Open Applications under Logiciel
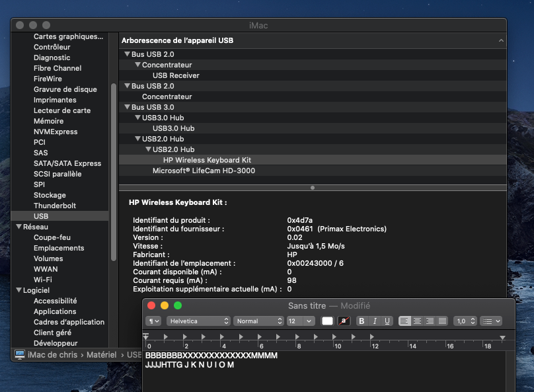Screen dimensions: 534x392 pos(55,311)
